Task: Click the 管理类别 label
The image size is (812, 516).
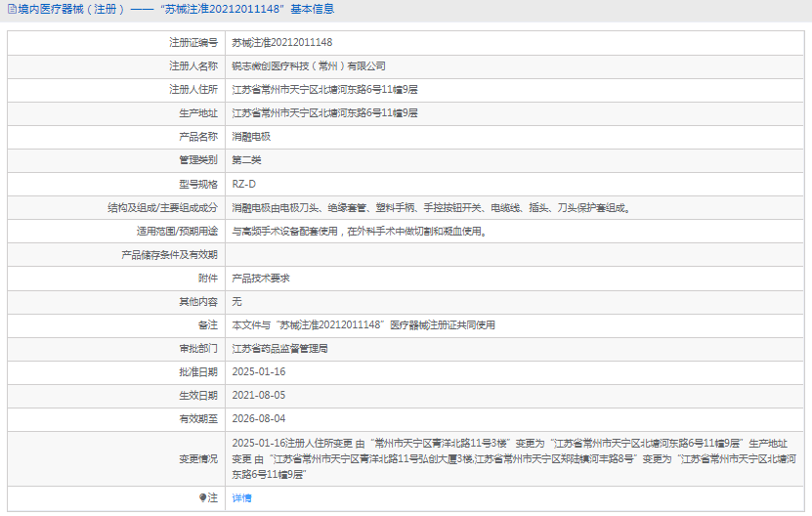Action: [x=198, y=160]
